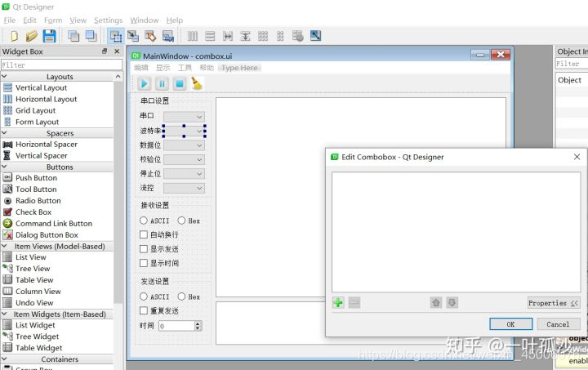Open the Form menu
Image resolution: width=588 pixels, height=370 pixels.
53,20
